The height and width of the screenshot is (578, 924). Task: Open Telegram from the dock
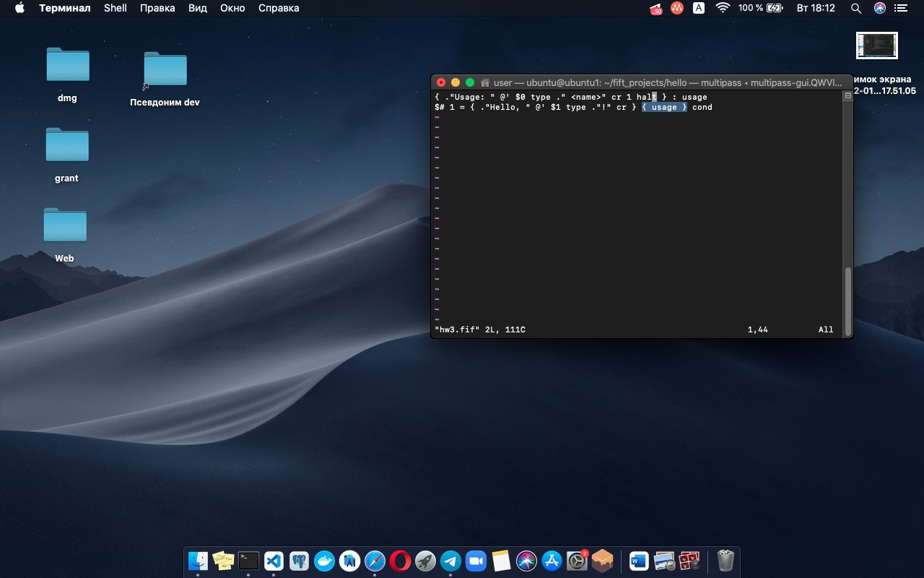click(450, 561)
